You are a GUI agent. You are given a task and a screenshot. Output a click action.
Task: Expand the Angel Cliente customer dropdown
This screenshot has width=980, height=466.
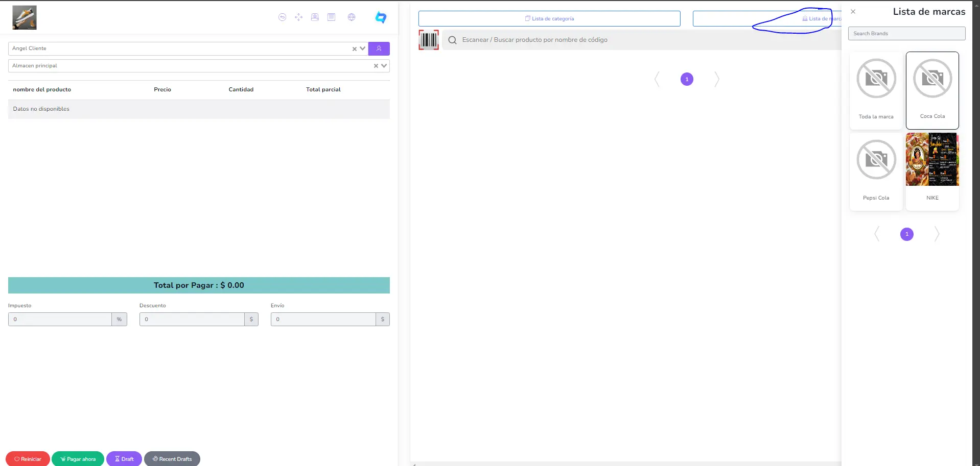(x=363, y=48)
